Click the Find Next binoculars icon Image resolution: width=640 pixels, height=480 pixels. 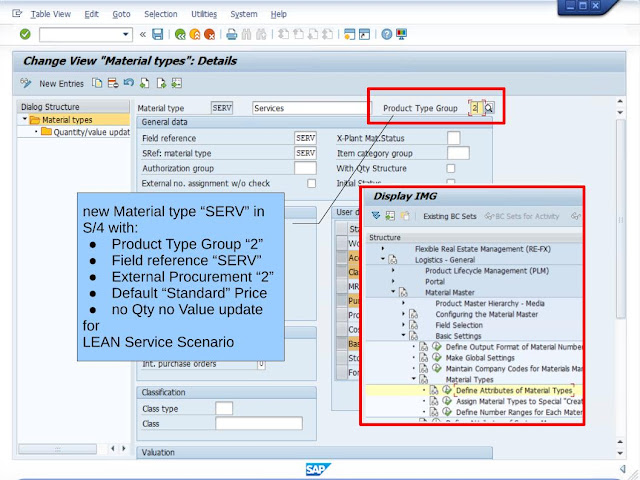[x=261, y=34]
